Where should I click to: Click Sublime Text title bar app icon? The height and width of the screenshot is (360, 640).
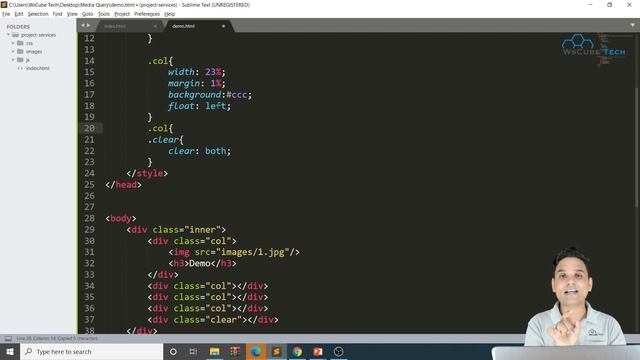point(4,5)
